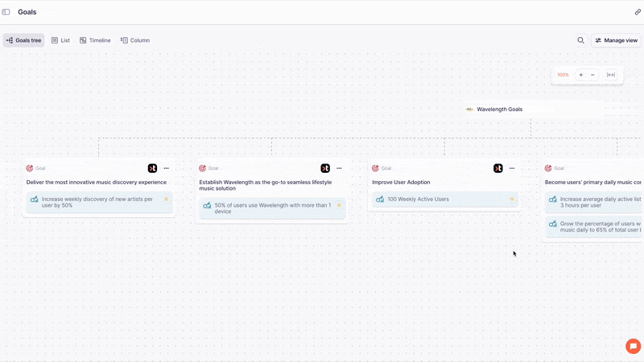Open goal 'Become users' primary daily music'
This screenshot has width=644, height=362.
click(593, 183)
